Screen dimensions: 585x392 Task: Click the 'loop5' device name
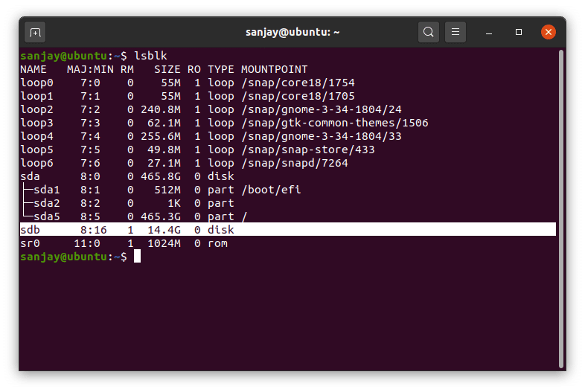pos(36,150)
